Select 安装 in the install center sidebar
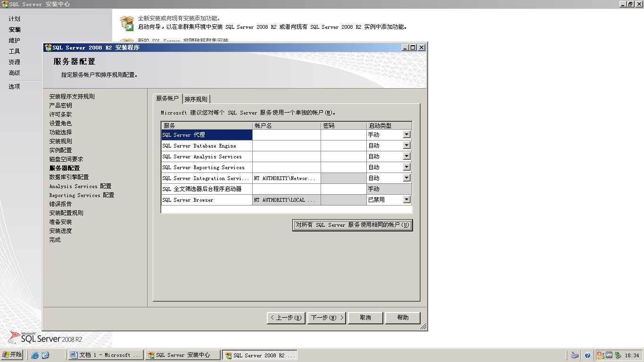The height and width of the screenshot is (362, 644). click(x=15, y=30)
